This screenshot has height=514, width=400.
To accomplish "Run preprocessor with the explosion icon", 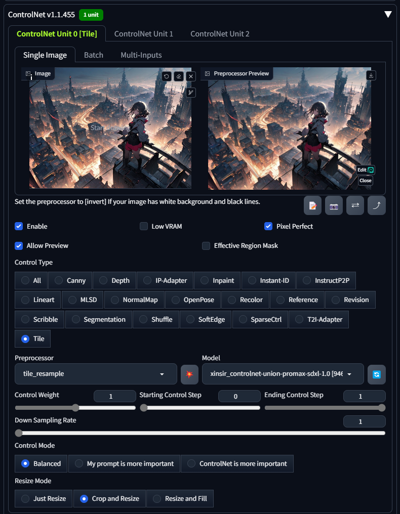I will coord(189,374).
